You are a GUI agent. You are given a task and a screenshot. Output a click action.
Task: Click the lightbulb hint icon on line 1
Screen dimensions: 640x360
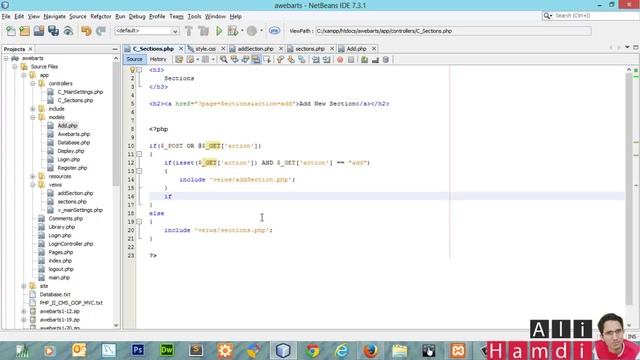pyautogui.click(x=132, y=70)
